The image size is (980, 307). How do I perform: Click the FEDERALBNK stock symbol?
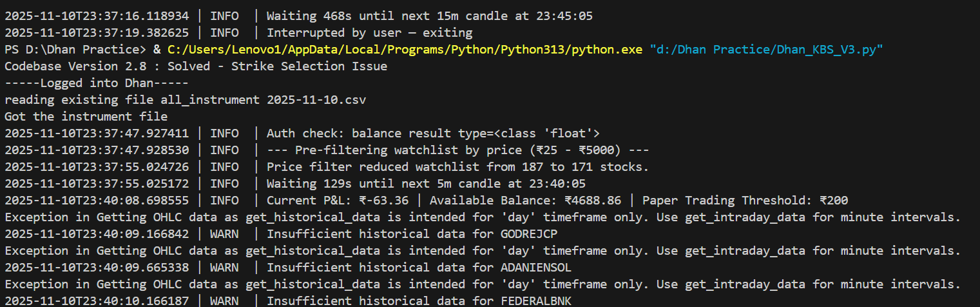535,301
